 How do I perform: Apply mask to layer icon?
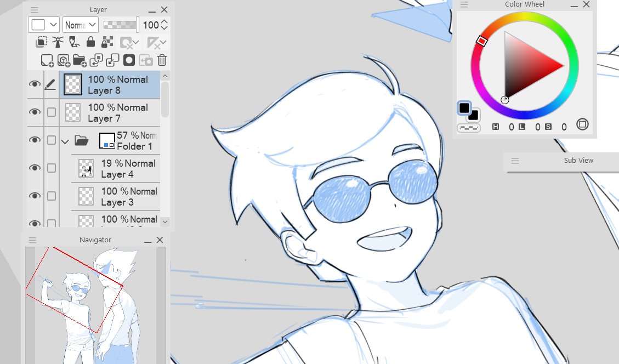point(146,60)
